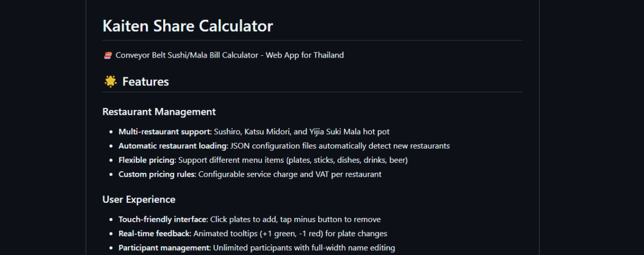Click the bold Multi-restaurant support text
This screenshot has width=644, height=255.
tap(165, 132)
